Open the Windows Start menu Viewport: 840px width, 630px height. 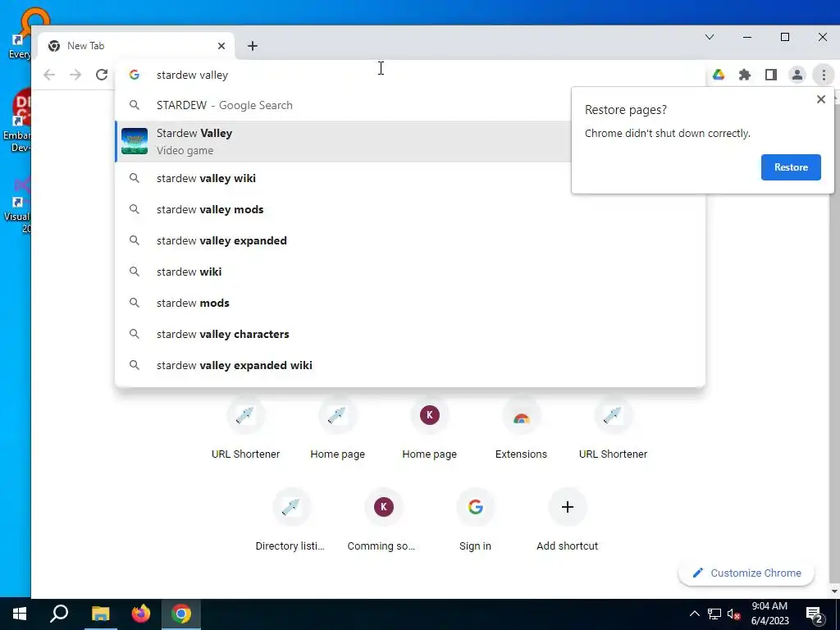click(x=20, y=614)
